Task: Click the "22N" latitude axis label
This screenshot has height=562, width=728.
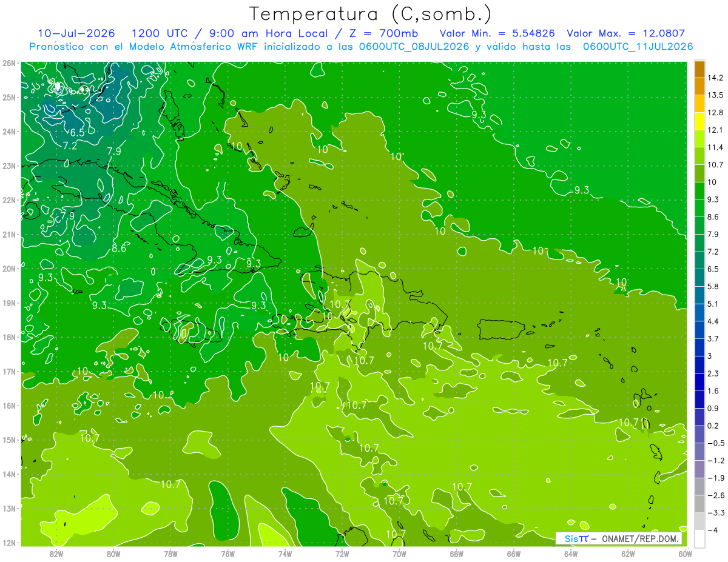Action: [x=8, y=200]
